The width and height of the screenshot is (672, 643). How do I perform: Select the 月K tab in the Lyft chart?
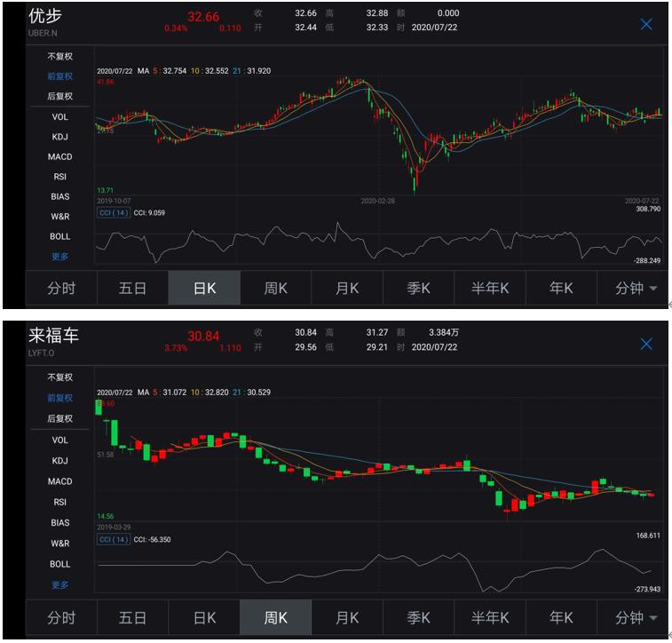[347, 617]
